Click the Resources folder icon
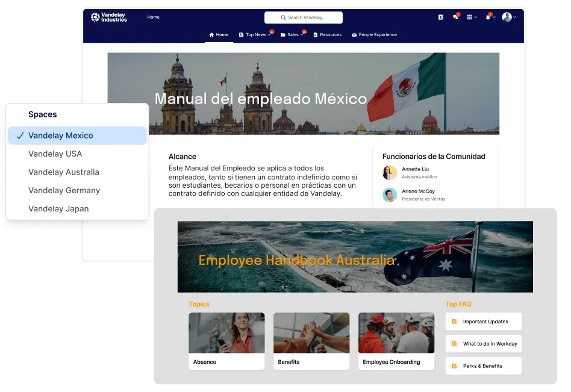The height and width of the screenshot is (392, 571). click(316, 35)
